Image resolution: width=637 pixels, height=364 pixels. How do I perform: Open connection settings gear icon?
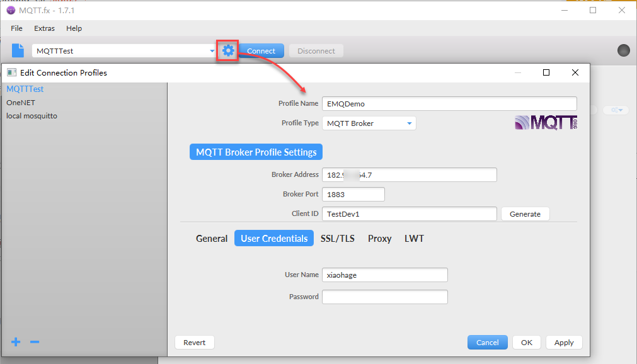click(228, 50)
